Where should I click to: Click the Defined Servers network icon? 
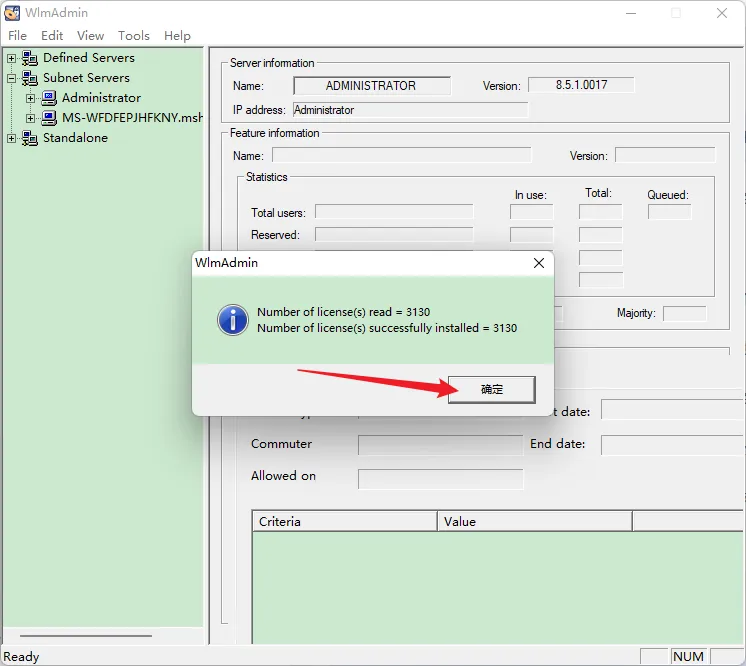[29, 58]
